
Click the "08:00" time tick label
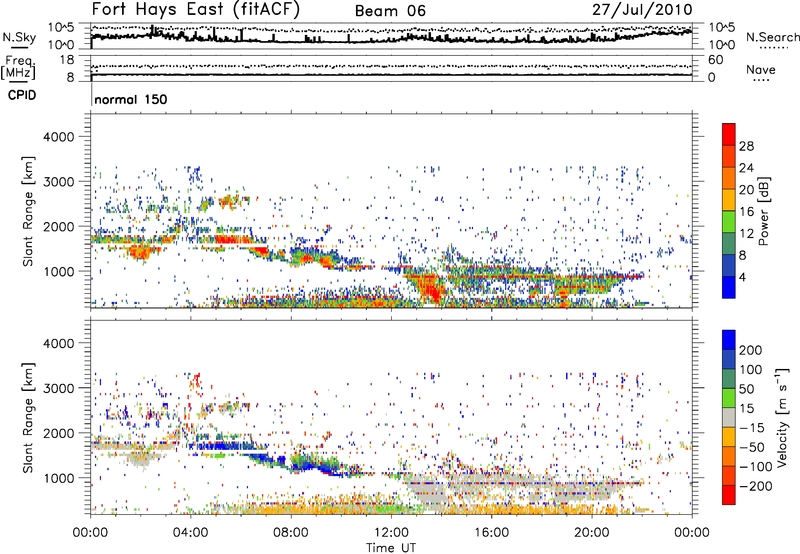point(291,533)
